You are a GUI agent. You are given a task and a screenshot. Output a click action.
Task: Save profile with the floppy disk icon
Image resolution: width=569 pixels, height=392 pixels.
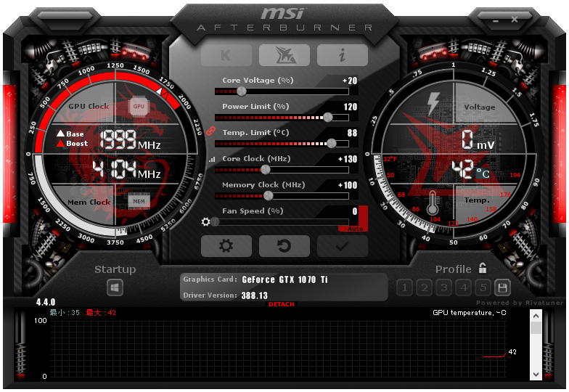[x=502, y=288]
